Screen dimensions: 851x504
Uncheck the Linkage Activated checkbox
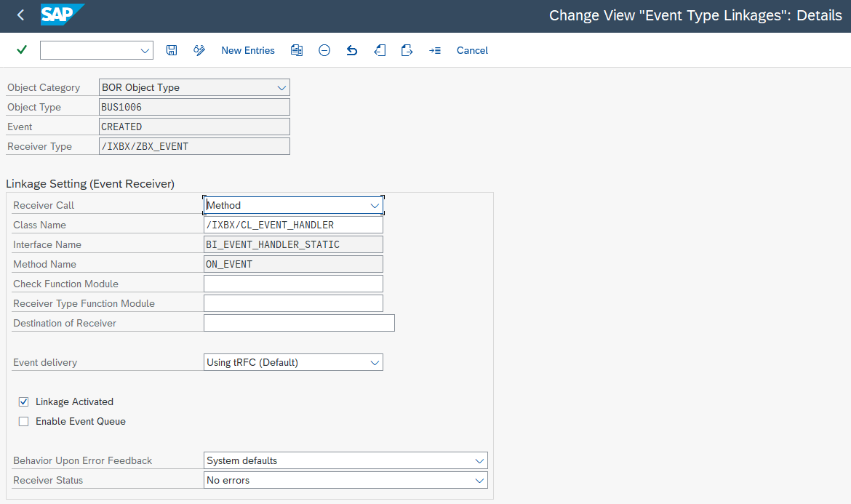coord(24,401)
